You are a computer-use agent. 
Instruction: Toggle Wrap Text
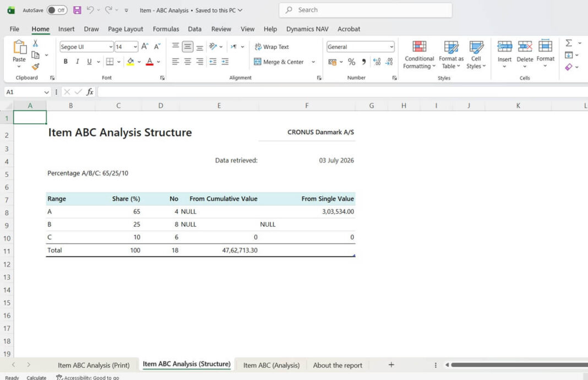click(271, 47)
